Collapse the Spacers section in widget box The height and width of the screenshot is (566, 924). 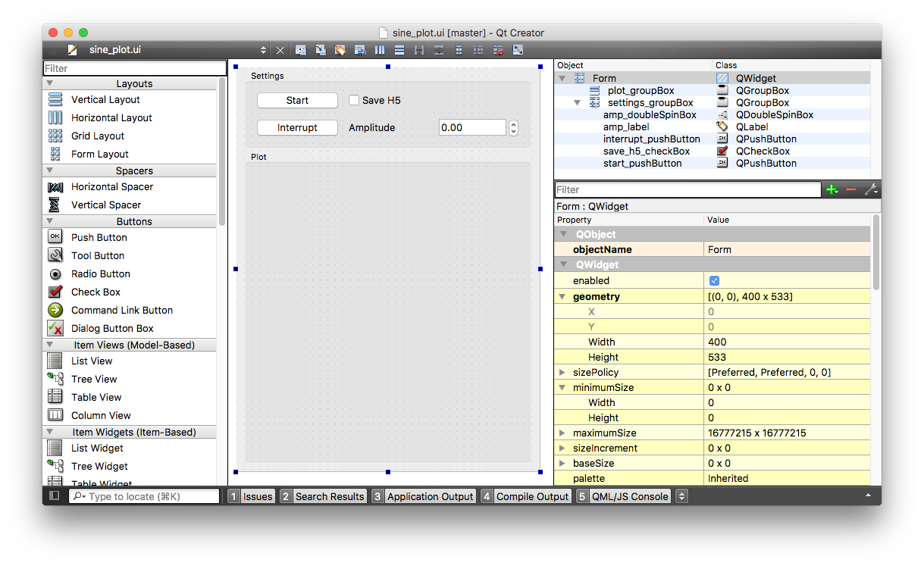pos(50,170)
